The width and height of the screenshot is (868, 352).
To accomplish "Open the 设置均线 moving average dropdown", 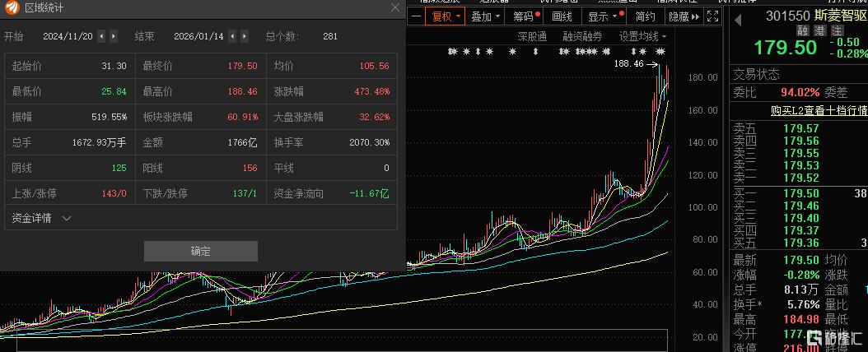I will tap(642, 37).
